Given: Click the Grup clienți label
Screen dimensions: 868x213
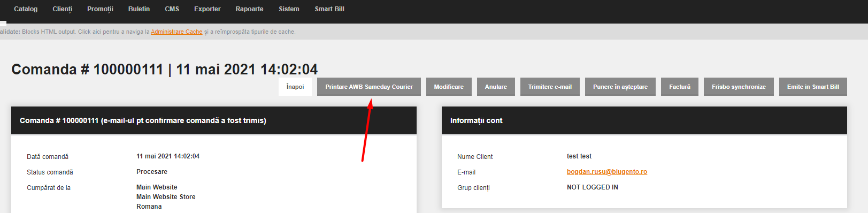Looking at the screenshot, I should coord(473,188).
